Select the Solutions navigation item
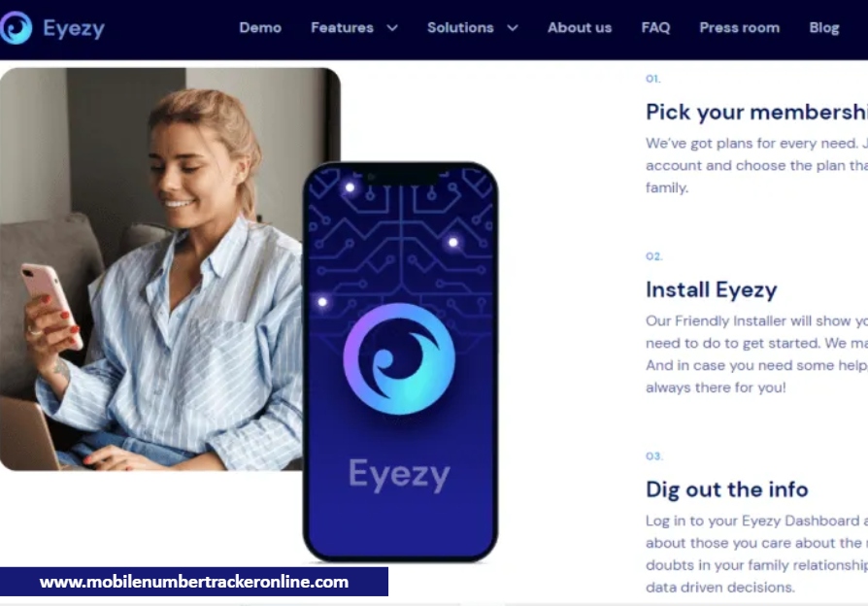Viewport: 868px width, 606px height. 460,28
